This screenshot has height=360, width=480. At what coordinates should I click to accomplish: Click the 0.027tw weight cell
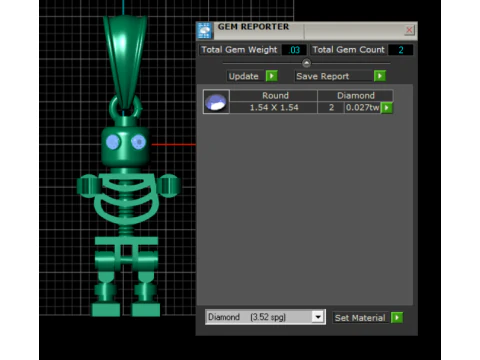tap(363, 108)
